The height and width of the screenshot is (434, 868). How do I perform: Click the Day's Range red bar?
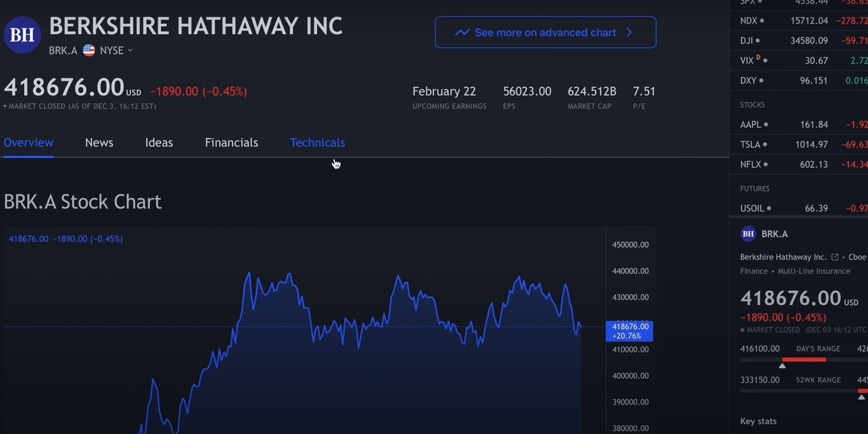[804, 360]
